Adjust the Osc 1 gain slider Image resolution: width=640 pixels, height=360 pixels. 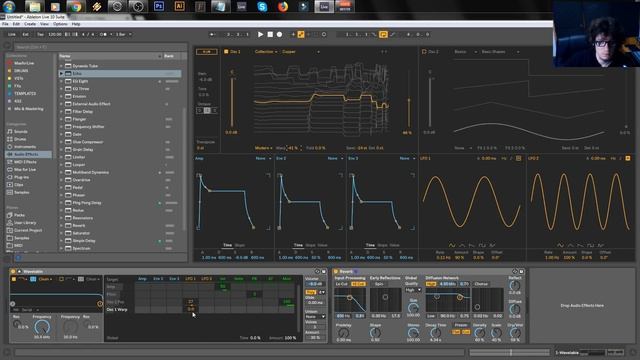click(x=232, y=101)
